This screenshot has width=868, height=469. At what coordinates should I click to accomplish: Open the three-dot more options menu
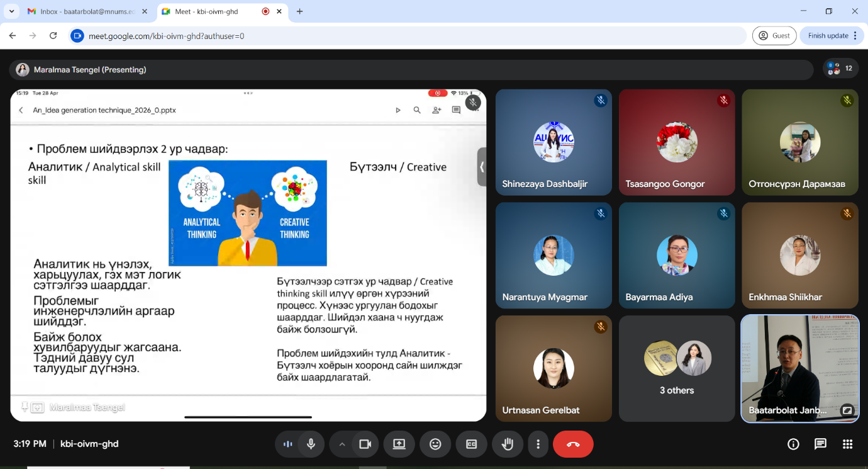pyautogui.click(x=538, y=444)
